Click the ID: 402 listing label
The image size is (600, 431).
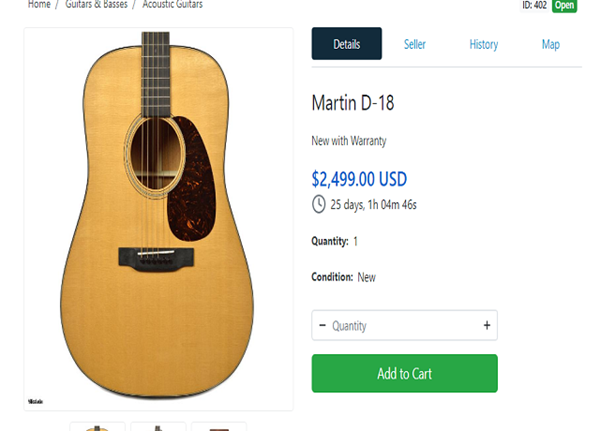(x=534, y=5)
